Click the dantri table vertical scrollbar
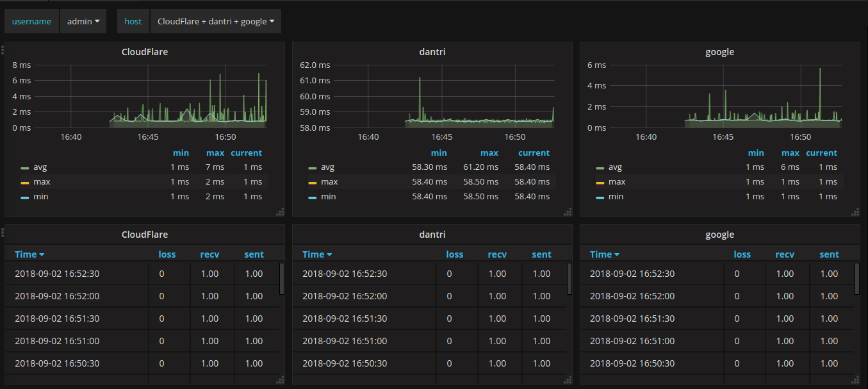 pyautogui.click(x=569, y=278)
